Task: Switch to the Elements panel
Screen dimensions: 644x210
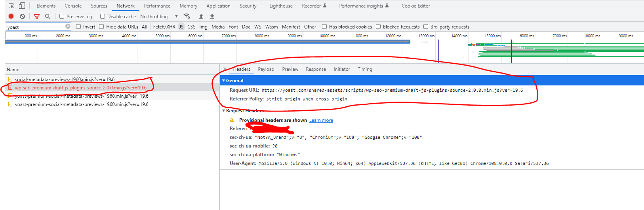Action: pyautogui.click(x=46, y=6)
